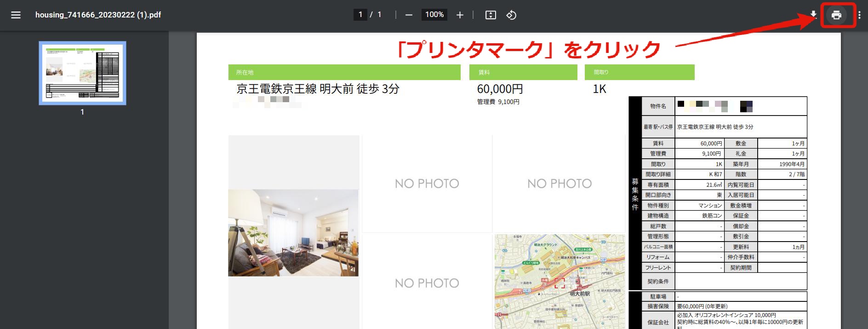Screen dimensions: 868x329
Task: Edit the current page number field
Action: coord(360,15)
